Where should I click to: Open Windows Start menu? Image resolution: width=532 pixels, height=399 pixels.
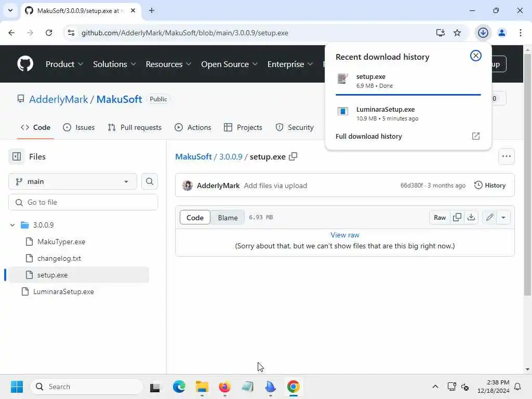(17, 387)
